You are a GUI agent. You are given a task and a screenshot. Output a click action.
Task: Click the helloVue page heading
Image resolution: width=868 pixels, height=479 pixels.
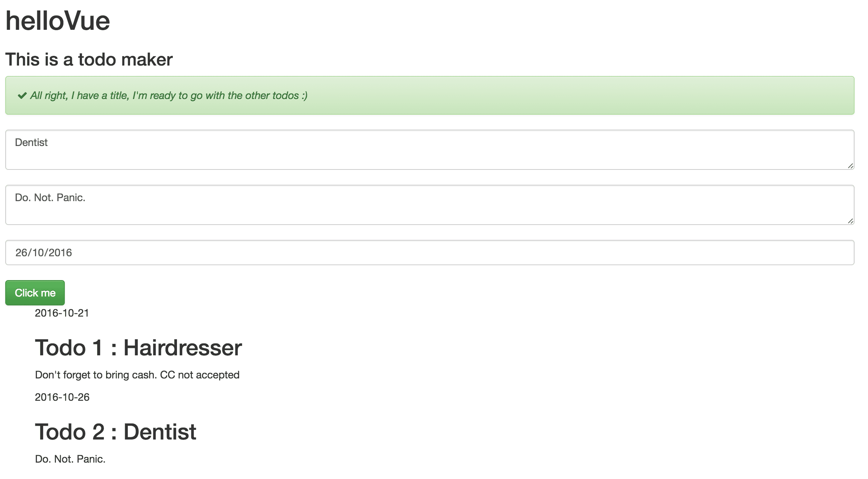click(58, 21)
